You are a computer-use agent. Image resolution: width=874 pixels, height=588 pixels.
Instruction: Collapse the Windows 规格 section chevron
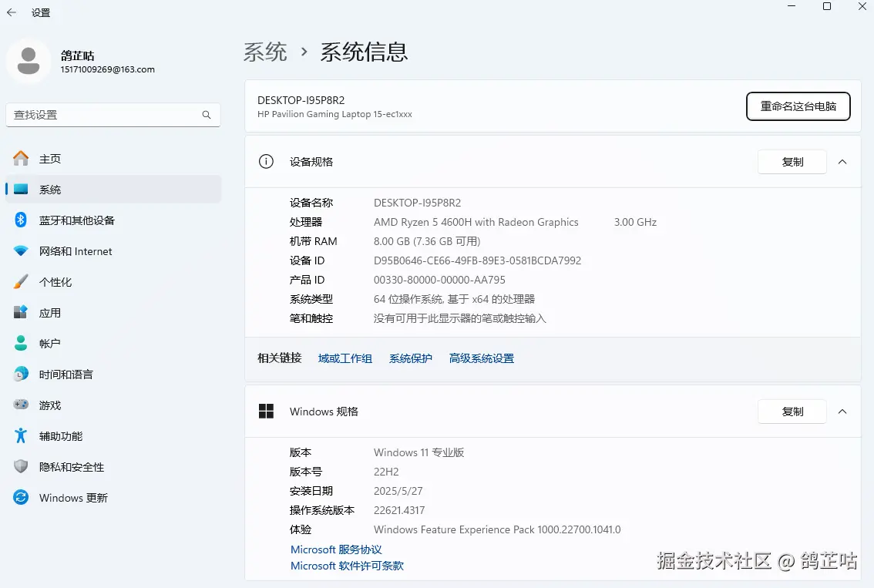coord(842,412)
